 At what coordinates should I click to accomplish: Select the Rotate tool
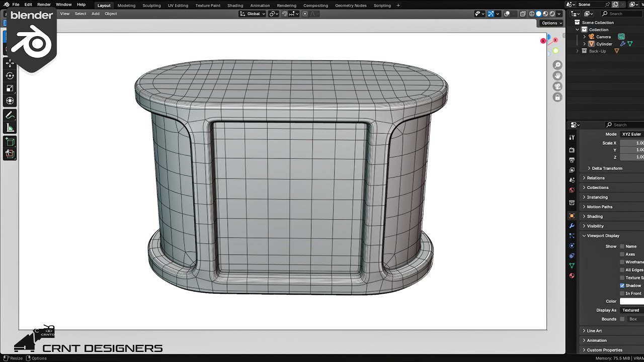coord(10,75)
